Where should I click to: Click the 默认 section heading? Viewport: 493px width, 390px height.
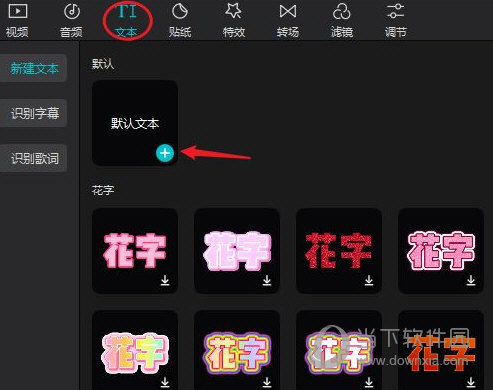click(103, 64)
